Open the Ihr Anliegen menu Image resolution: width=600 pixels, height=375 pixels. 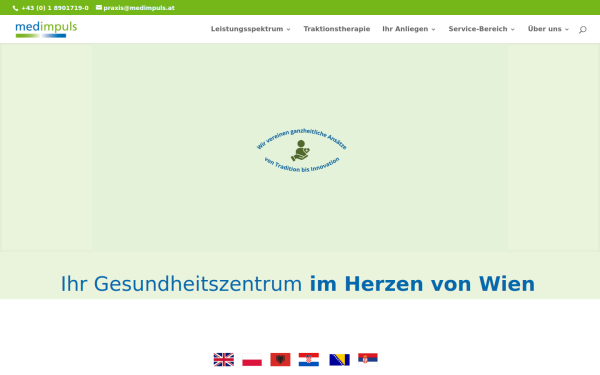click(x=405, y=29)
